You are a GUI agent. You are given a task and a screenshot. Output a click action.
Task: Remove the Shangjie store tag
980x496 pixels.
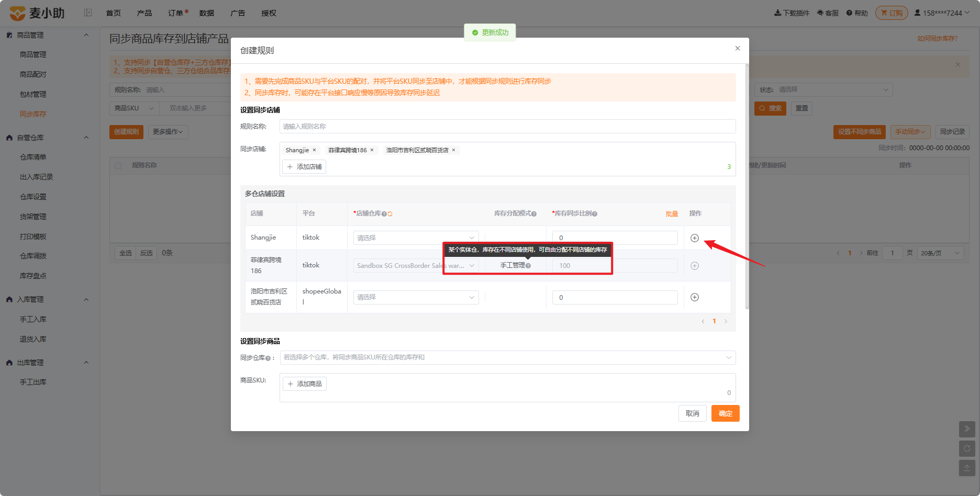point(314,150)
